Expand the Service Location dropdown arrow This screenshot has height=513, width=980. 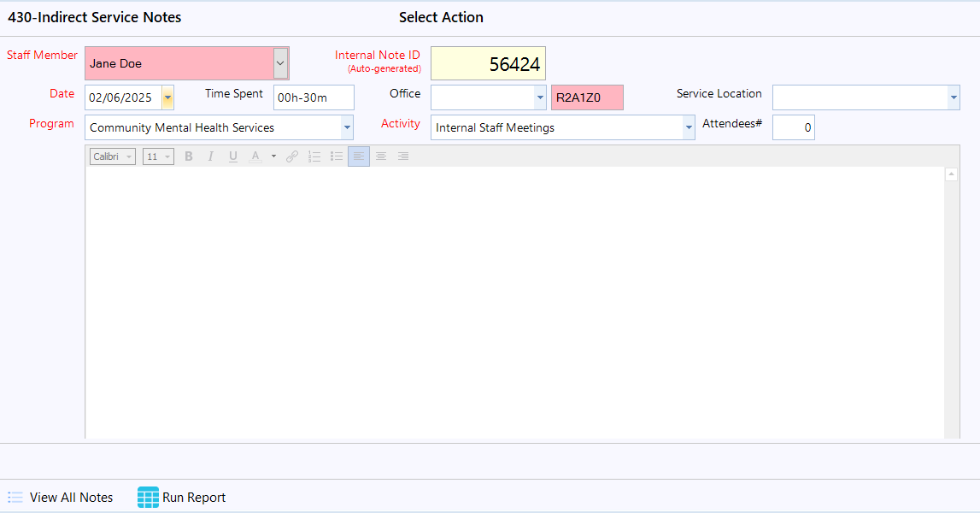954,97
